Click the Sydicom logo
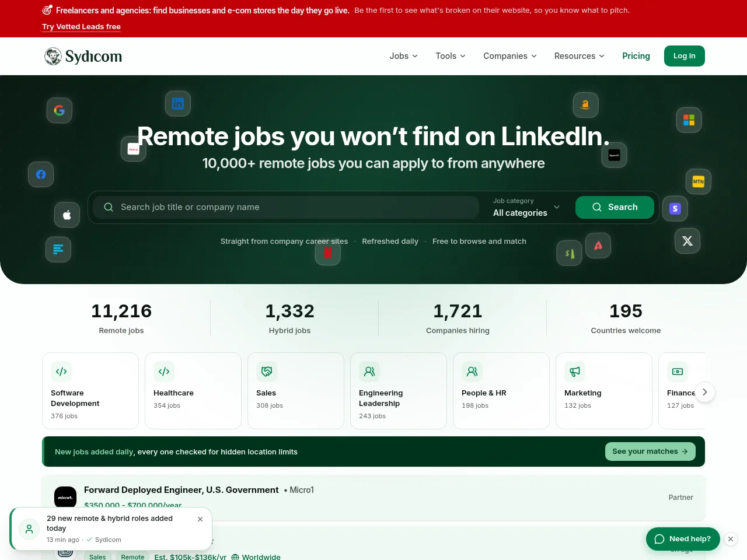Viewport: 747px width, 560px height. coord(83,56)
